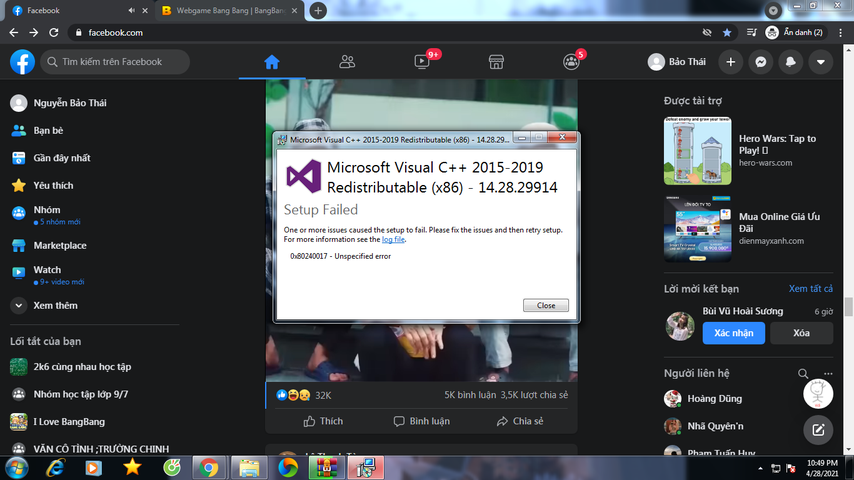Image resolution: width=854 pixels, height=480 pixels.
Task: Click Xem tất cả friend requests
Action: [810, 289]
